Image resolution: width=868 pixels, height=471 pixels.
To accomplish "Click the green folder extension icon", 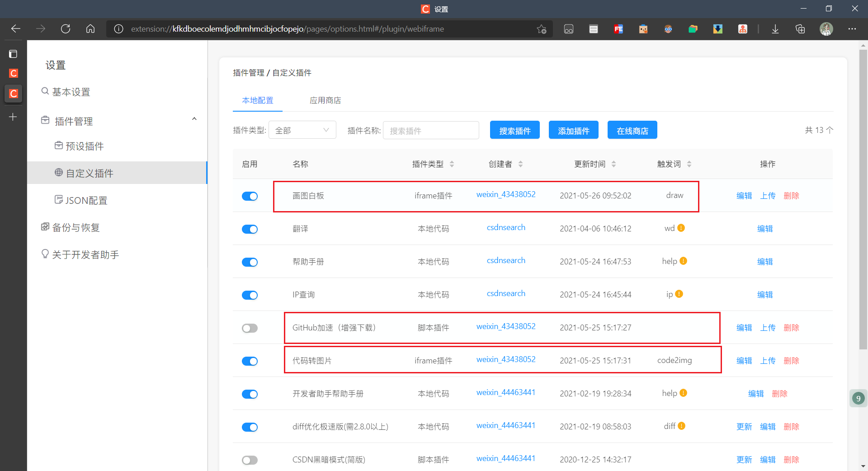I will pyautogui.click(x=693, y=29).
